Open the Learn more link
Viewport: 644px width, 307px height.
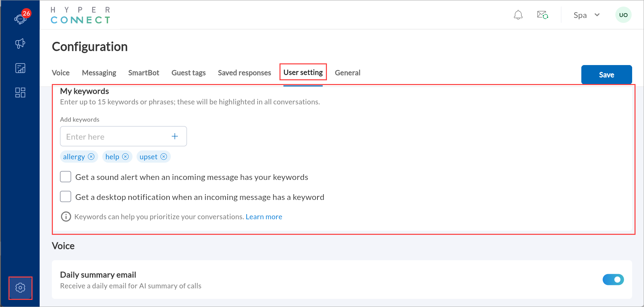click(264, 217)
